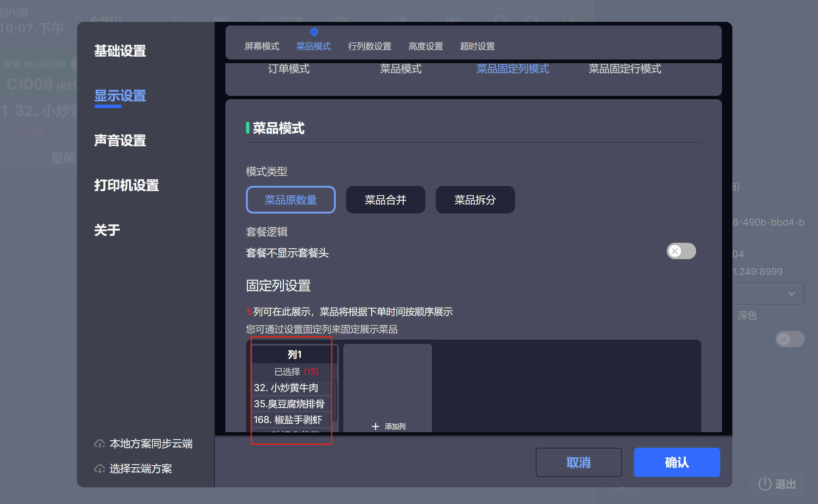Click 您可通过设置固定列来固定展示菜品 hint text
This screenshot has width=818, height=504.
pyautogui.click(x=322, y=329)
